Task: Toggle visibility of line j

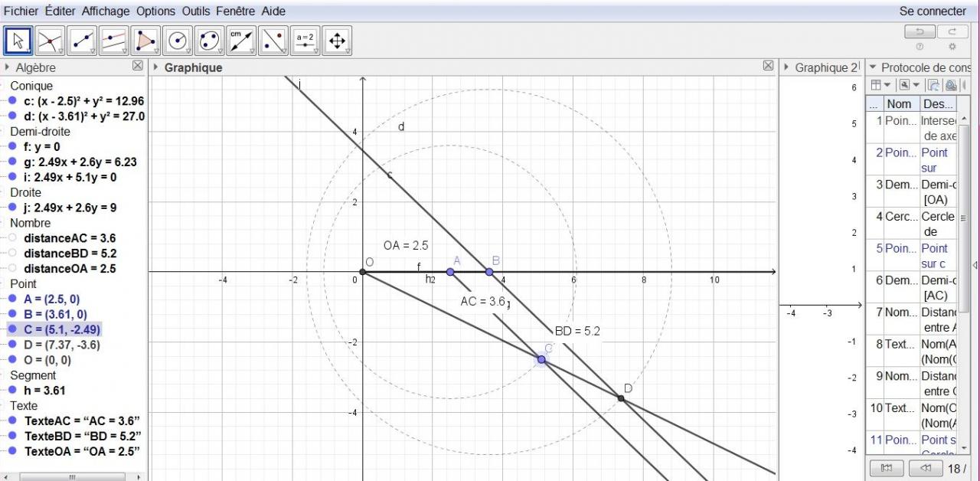Action: point(12,208)
